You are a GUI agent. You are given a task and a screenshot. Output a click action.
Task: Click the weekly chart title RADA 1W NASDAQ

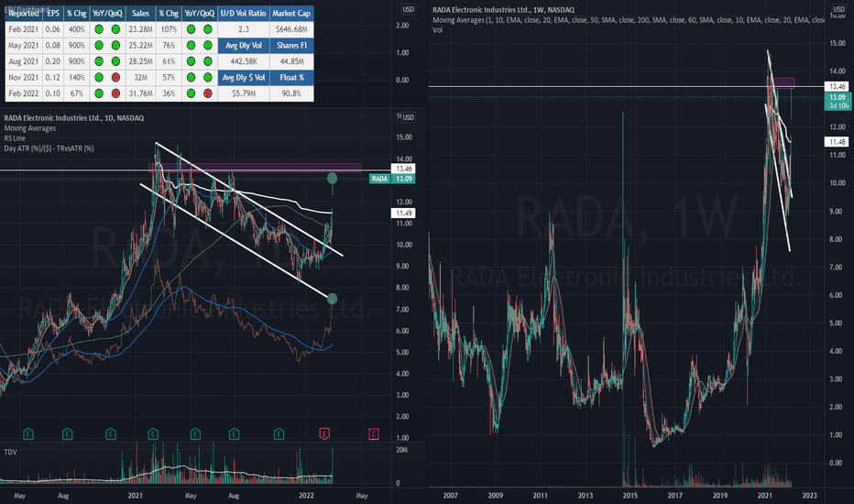[x=504, y=9]
